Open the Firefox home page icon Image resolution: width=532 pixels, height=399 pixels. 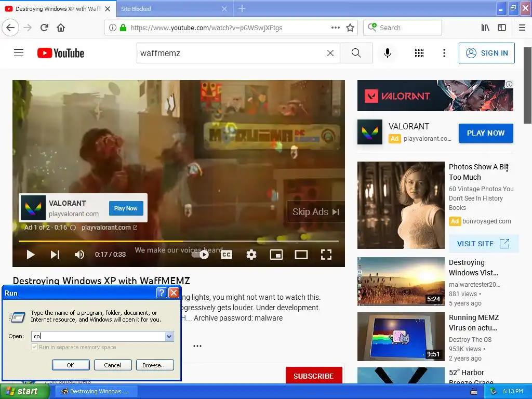(61, 28)
